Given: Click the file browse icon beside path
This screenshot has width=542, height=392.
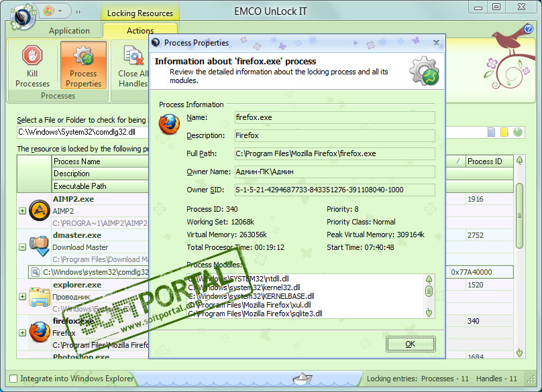Looking at the screenshot, I should pyautogui.click(x=491, y=132).
